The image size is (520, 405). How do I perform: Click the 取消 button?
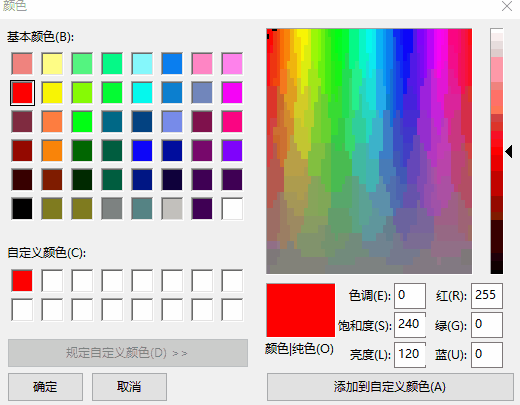[x=129, y=387]
